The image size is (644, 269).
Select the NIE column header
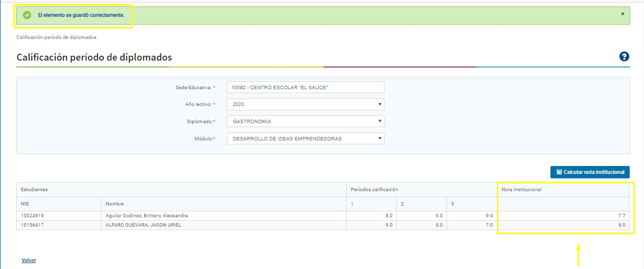click(26, 203)
